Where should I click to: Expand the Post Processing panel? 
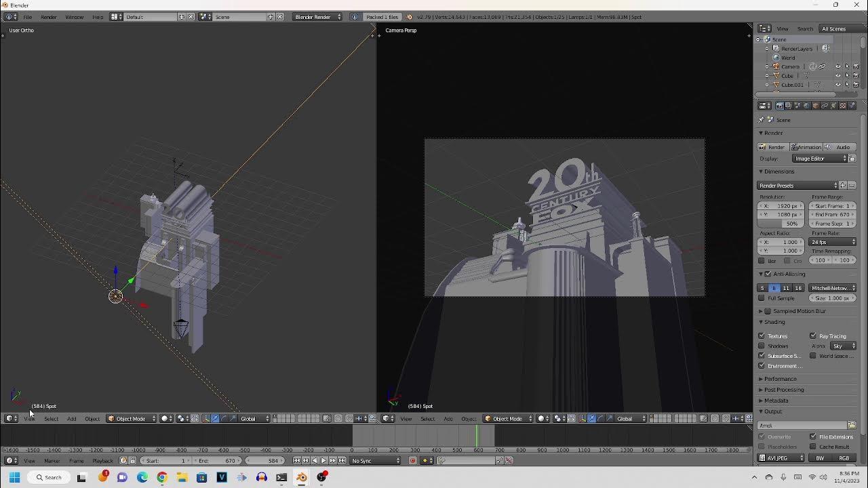point(783,390)
